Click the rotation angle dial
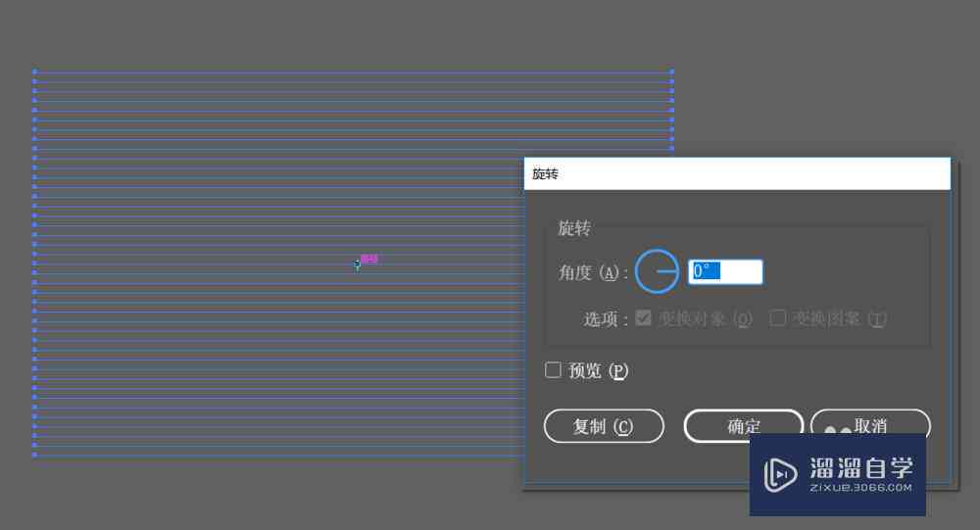This screenshot has width=980, height=530. click(x=657, y=272)
